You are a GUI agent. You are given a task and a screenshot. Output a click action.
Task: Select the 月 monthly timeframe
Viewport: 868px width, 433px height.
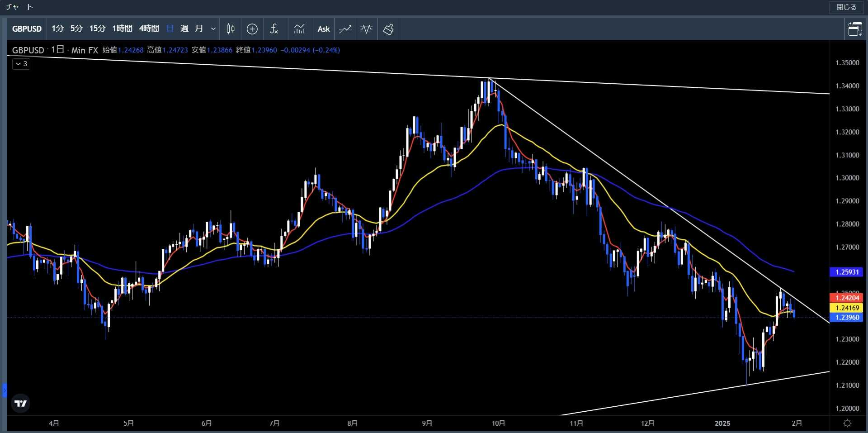(199, 29)
